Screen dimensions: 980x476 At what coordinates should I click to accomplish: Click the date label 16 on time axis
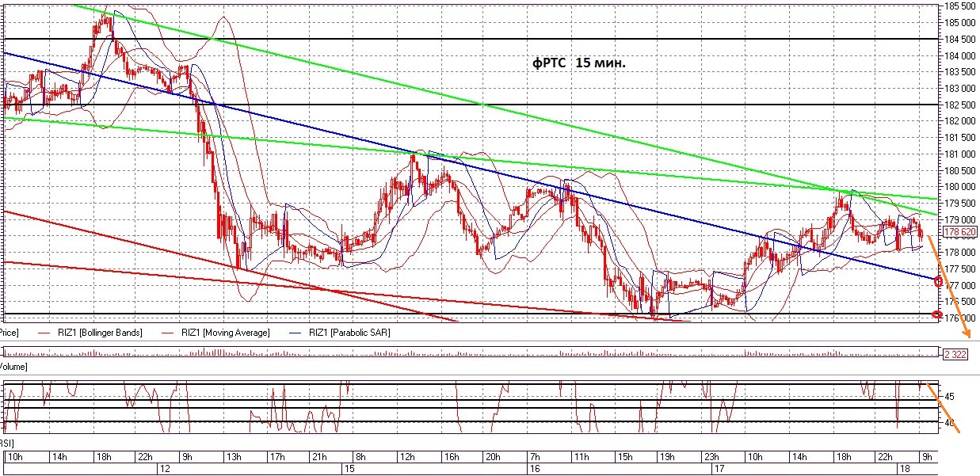535,469
